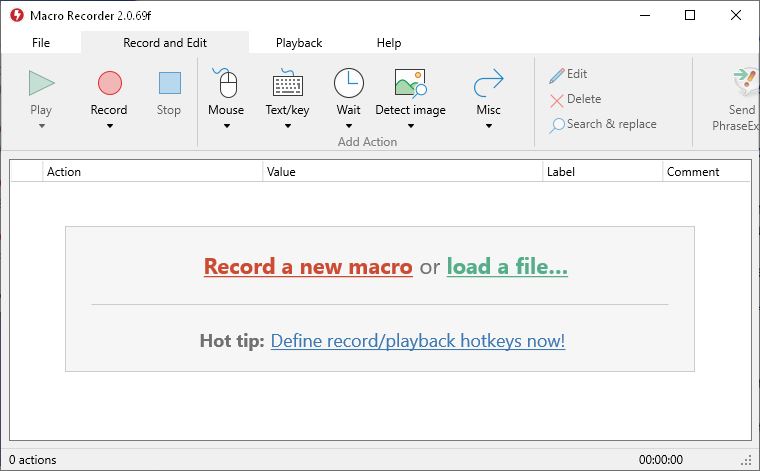This screenshot has height=471, width=760.
Task: Click the window resize grip corner
Action: click(746, 460)
